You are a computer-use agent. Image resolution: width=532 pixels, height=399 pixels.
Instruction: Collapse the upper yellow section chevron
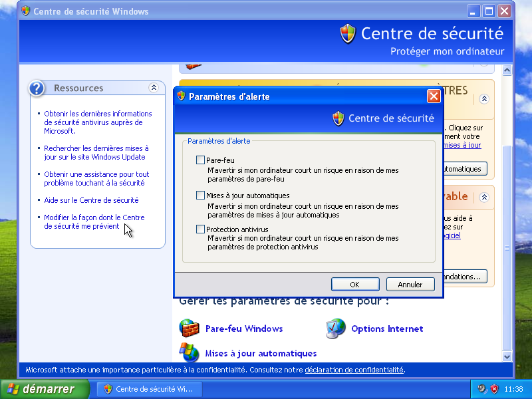click(x=484, y=98)
